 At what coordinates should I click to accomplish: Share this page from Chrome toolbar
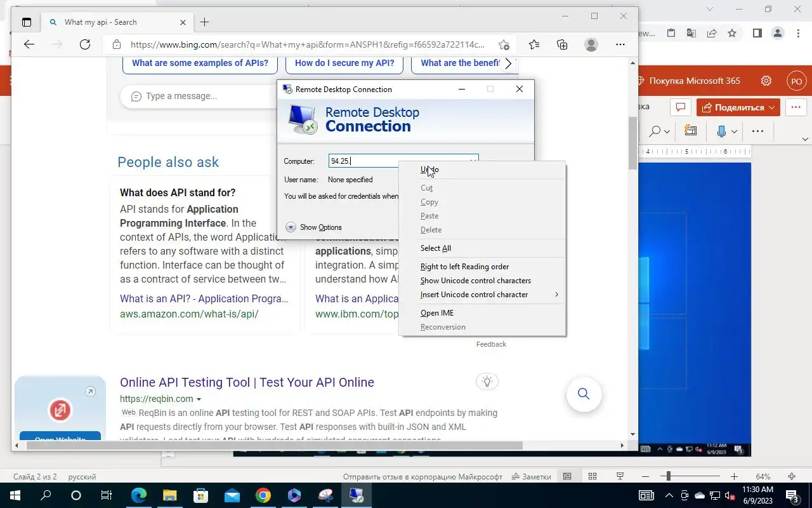coord(712,33)
